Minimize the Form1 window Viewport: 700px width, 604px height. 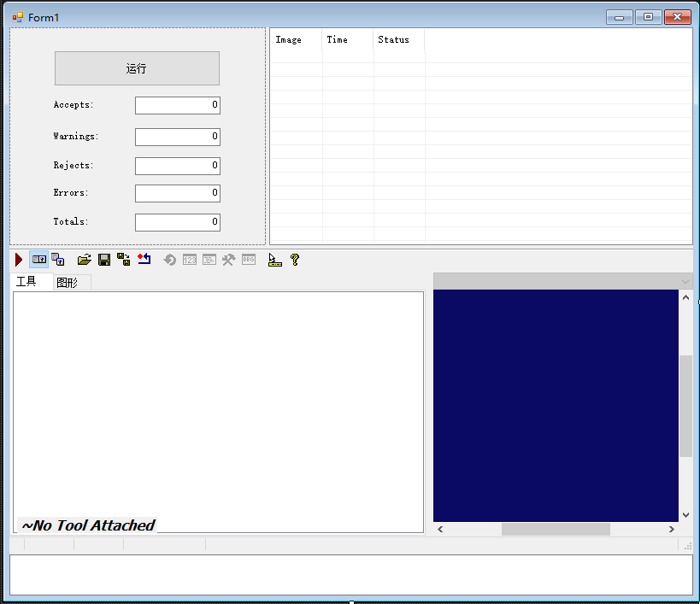tap(619, 17)
